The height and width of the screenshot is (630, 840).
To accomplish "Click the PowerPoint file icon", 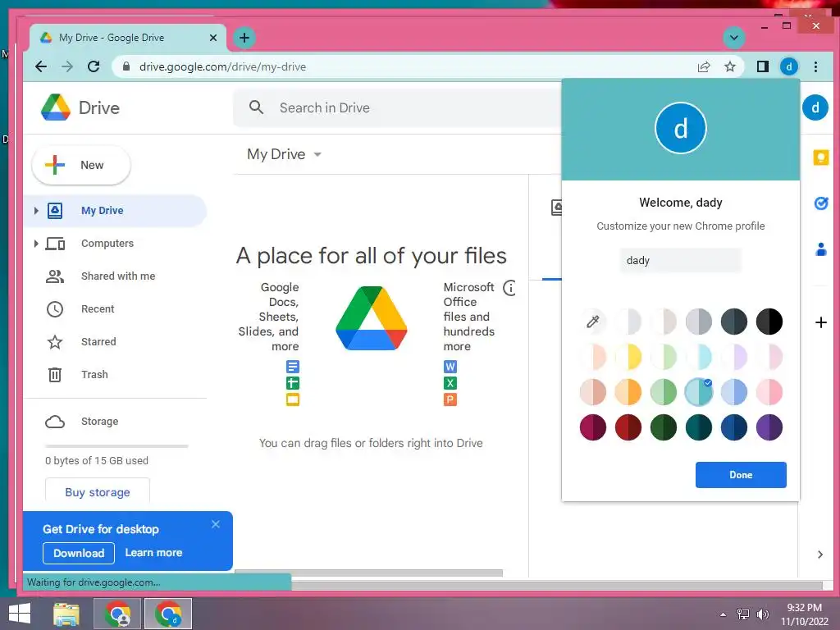I will 450,399.
